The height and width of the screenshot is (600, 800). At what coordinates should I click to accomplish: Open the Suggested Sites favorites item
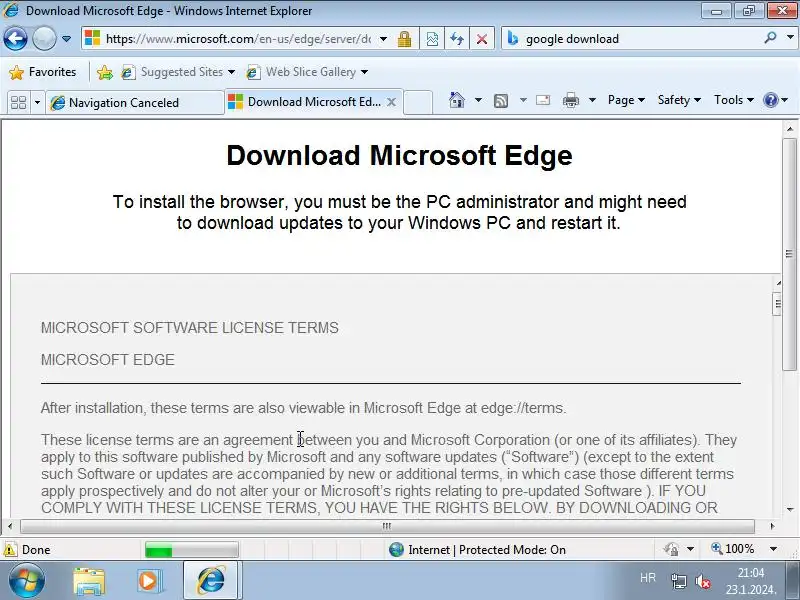tap(178, 72)
